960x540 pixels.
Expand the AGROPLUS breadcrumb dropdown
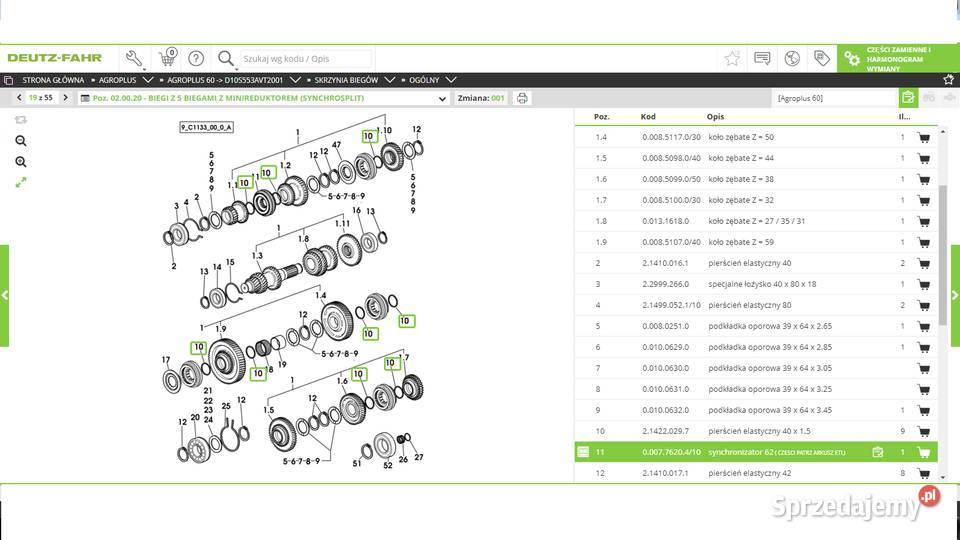pos(148,79)
